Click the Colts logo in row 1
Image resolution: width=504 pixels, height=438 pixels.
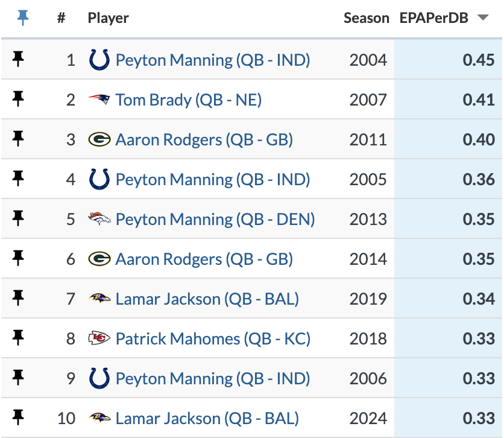[x=99, y=60]
